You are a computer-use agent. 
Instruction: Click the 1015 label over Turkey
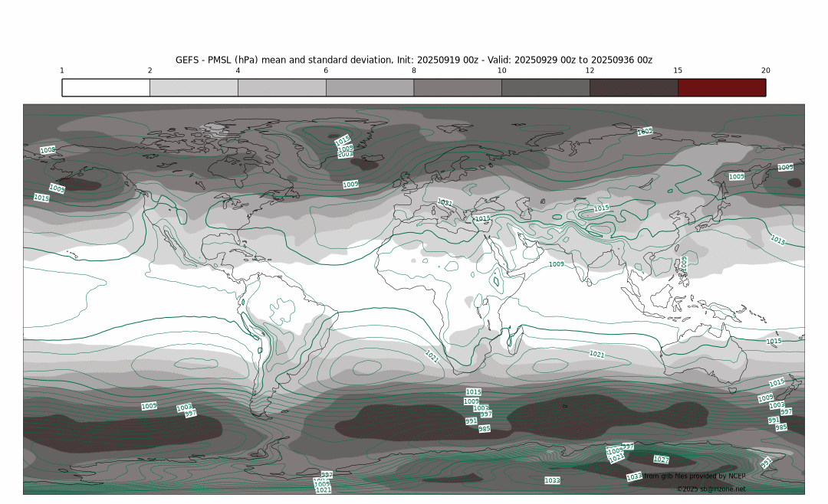482,219
